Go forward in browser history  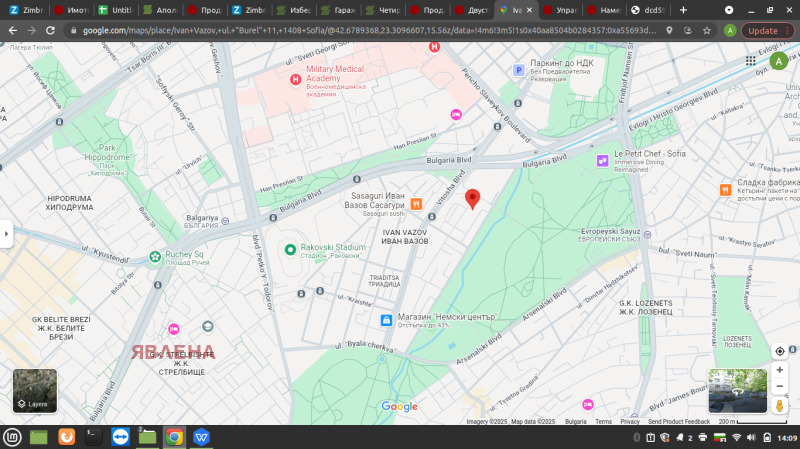point(31,31)
